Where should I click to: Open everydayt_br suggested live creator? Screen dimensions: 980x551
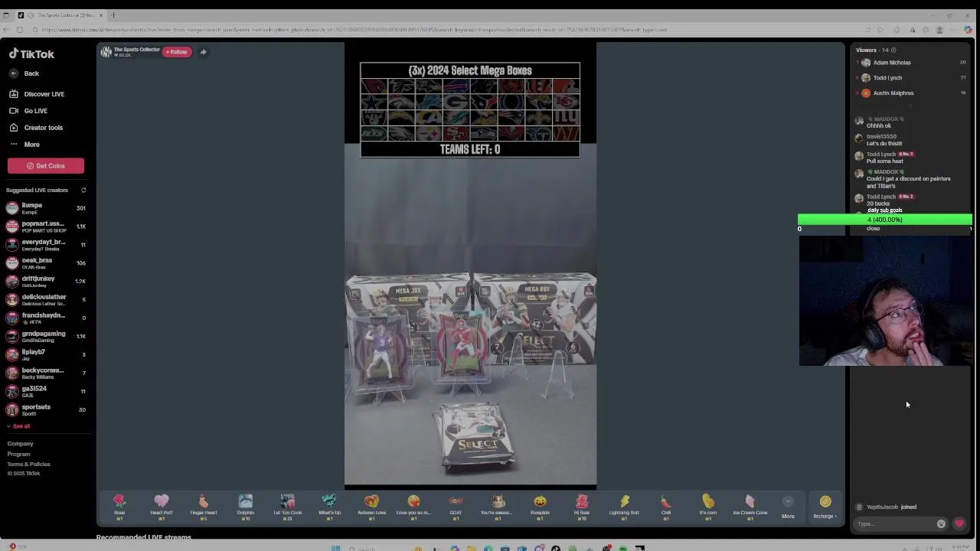pos(46,245)
